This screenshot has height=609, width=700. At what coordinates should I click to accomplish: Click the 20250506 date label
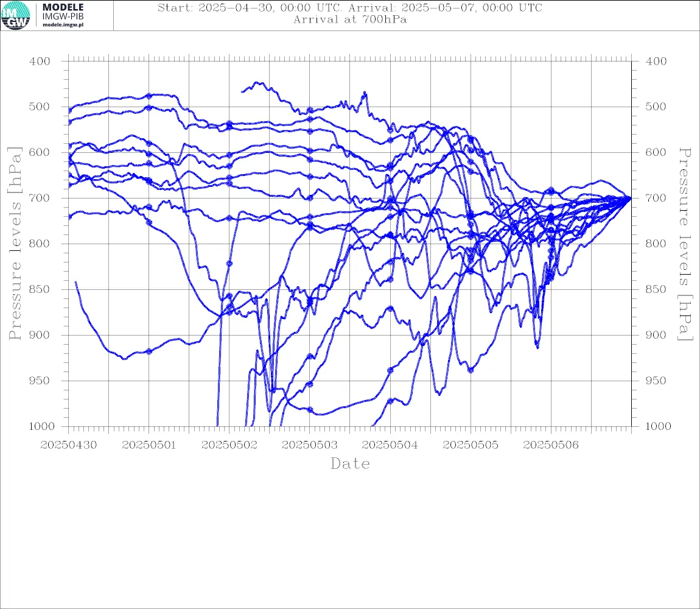click(551, 445)
